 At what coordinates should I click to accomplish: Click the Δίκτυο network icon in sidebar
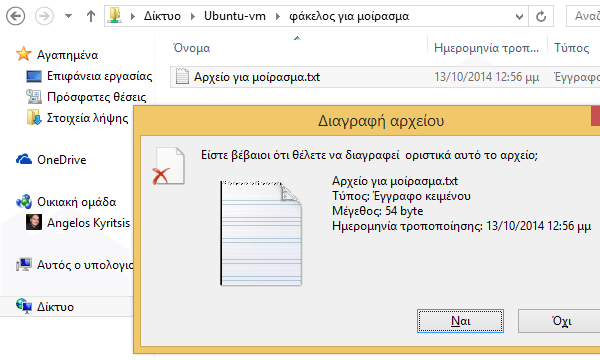24,306
